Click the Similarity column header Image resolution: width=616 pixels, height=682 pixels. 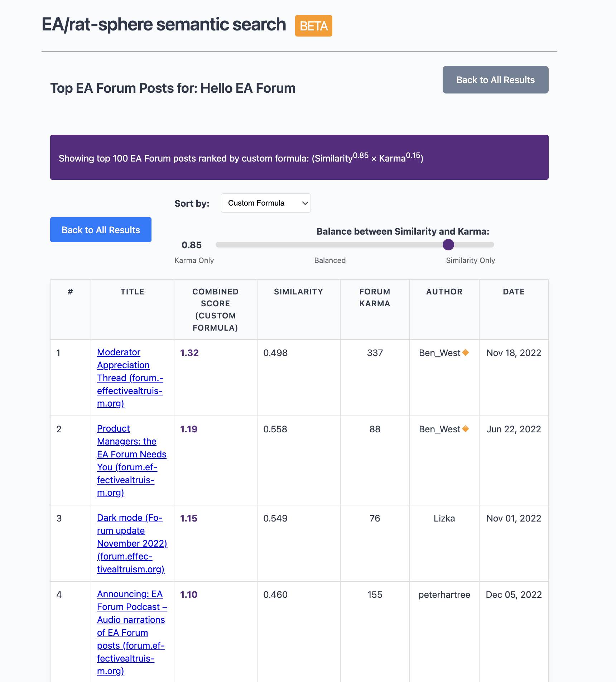pos(298,292)
